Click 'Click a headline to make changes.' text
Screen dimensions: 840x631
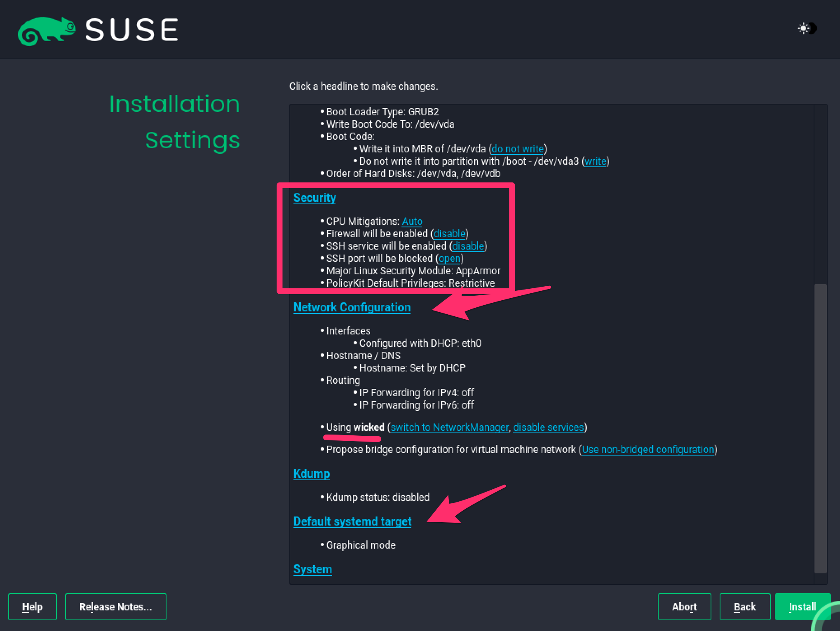[x=364, y=86]
